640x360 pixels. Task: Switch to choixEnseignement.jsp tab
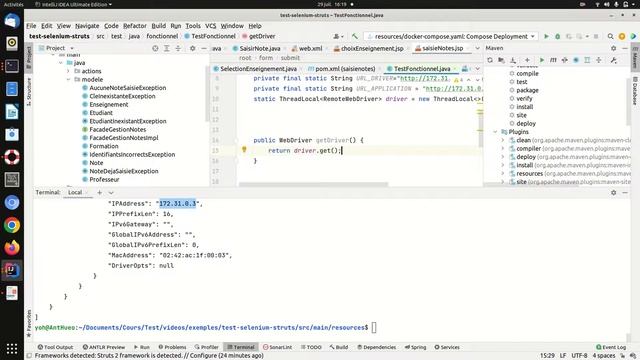(x=369, y=48)
